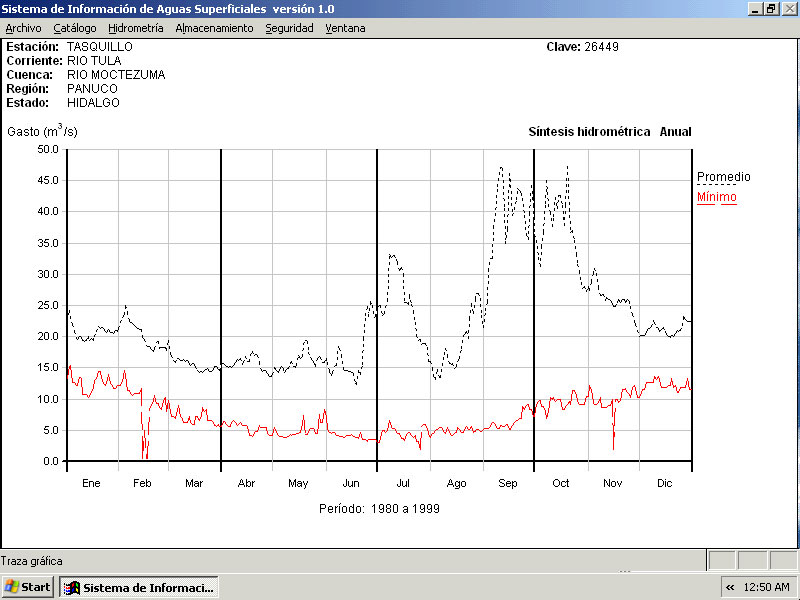Click the 12:50 AM taskbar clock
Screen dimensions: 800x600
click(x=767, y=587)
